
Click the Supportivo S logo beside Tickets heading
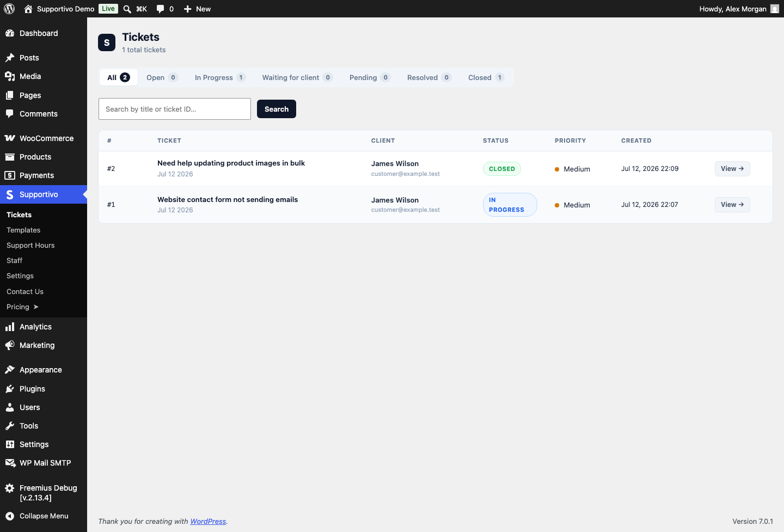click(x=107, y=42)
